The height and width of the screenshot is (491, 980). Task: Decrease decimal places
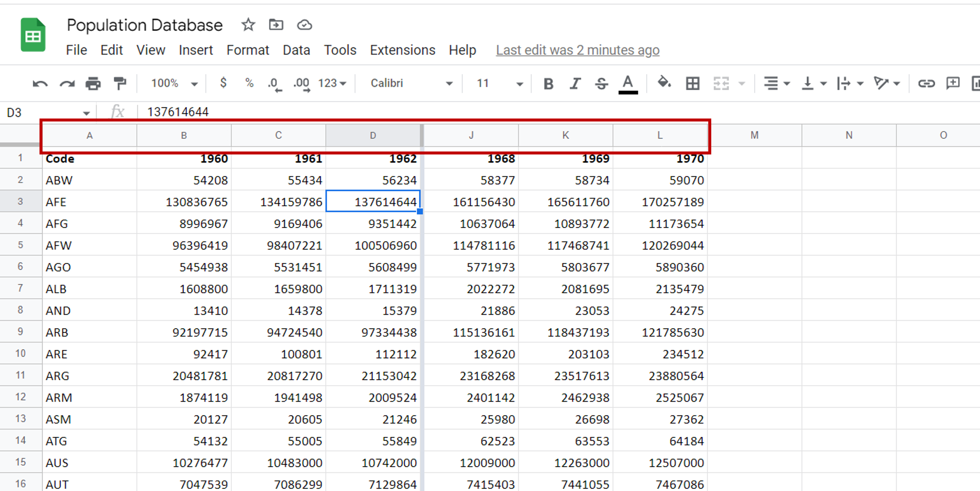click(x=275, y=84)
